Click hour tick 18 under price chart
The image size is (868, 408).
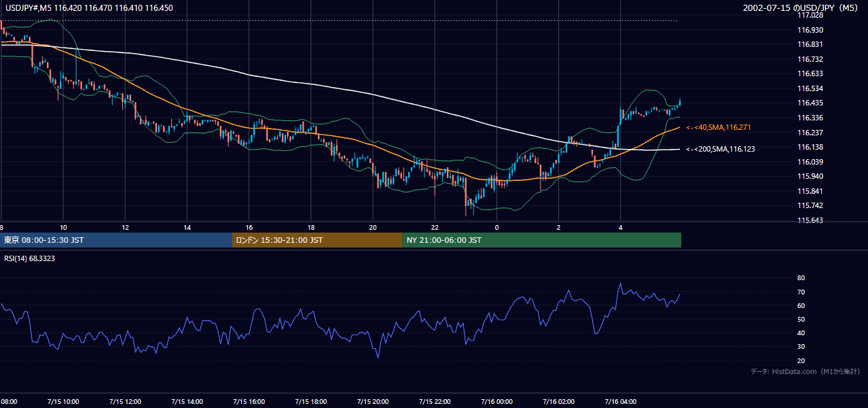coord(311,227)
